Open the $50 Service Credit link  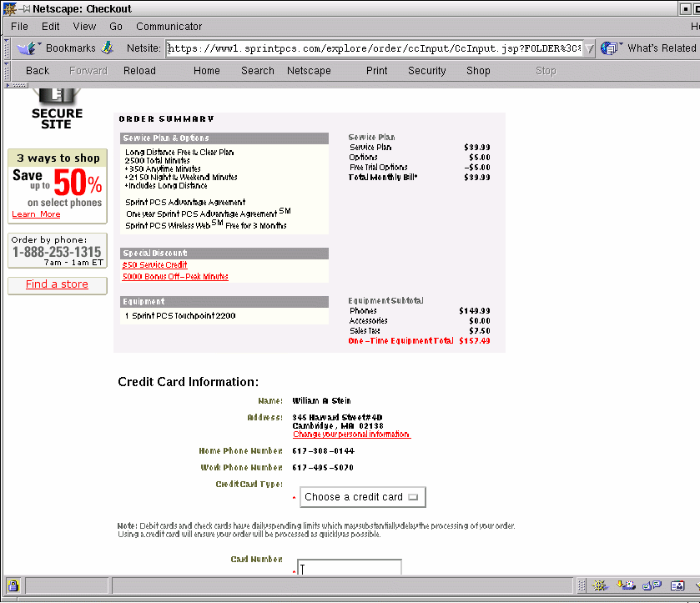[154, 264]
